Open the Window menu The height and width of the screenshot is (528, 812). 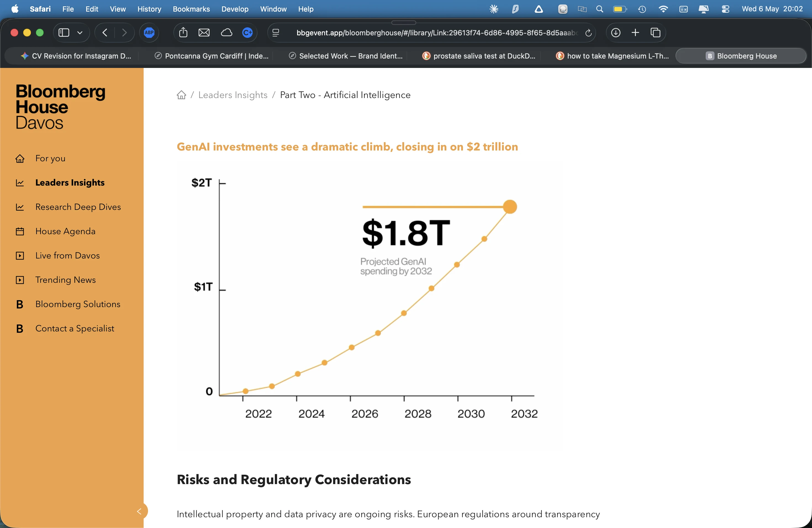(x=273, y=9)
